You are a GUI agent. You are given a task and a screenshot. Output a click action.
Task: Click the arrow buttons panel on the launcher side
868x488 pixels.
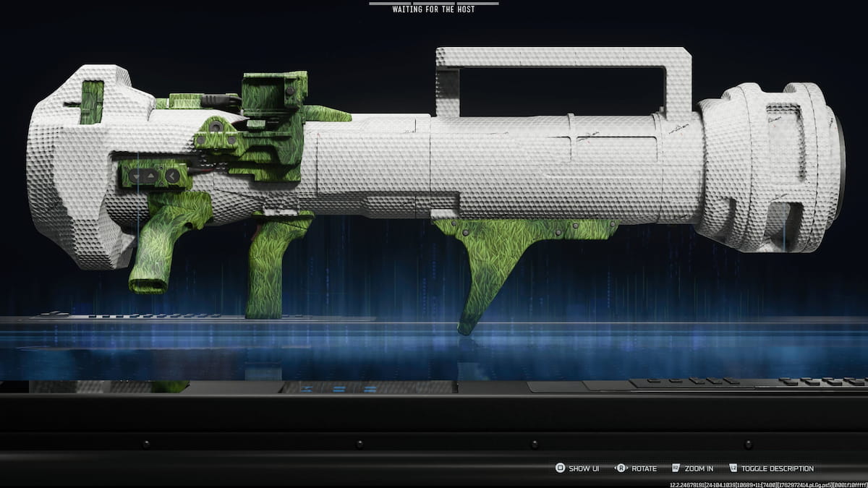tap(145, 177)
